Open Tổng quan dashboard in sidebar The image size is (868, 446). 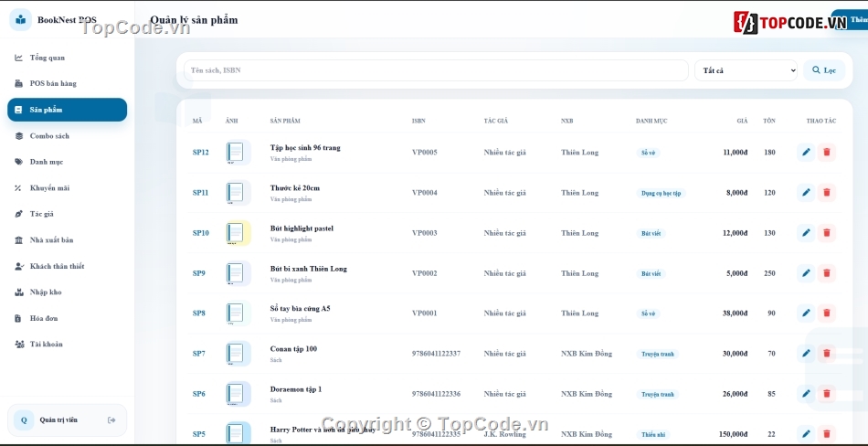(x=67, y=58)
